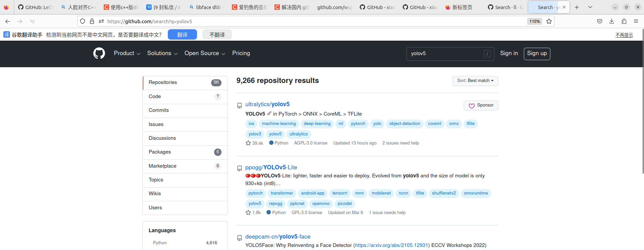Go back with the browser back arrow
The width and height of the screenshot is (644, 250).
(x=8, y=21)
